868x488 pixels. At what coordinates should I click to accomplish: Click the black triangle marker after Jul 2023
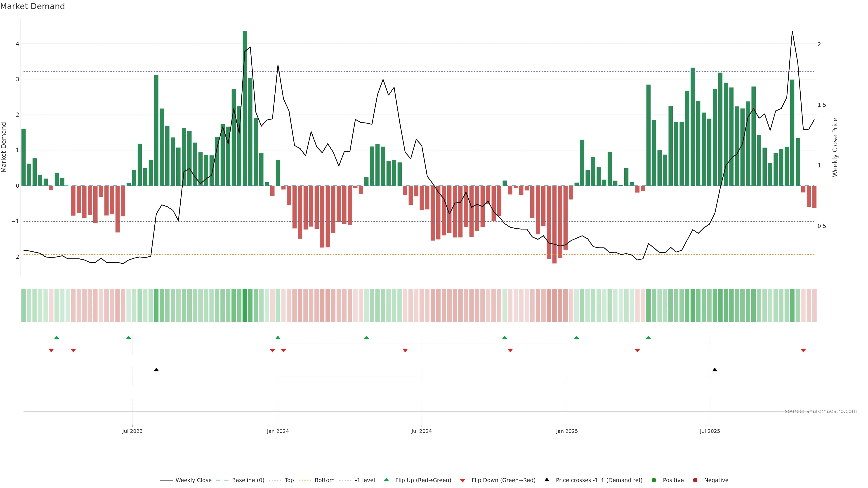[156, 370]
